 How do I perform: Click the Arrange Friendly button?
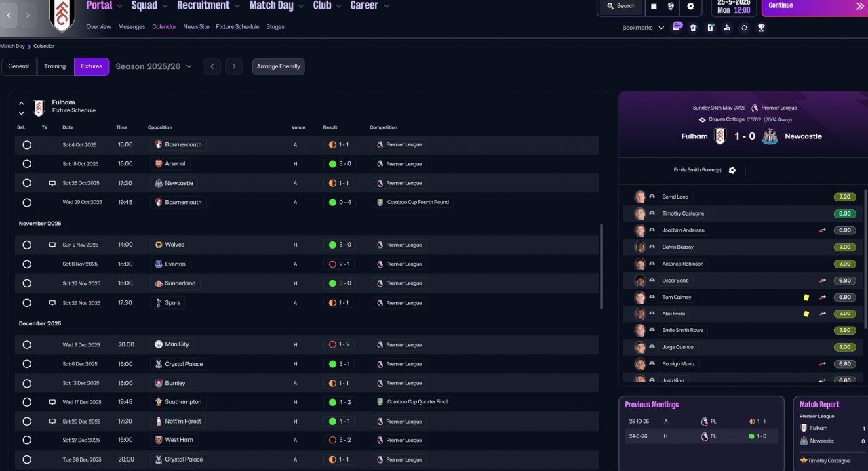click(x=279, y=66)
